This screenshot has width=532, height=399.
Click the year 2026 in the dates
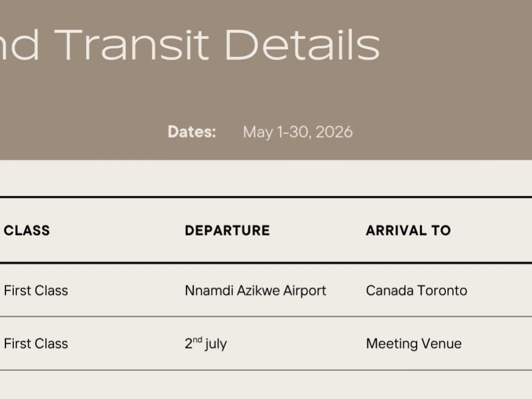click(334, 132)
